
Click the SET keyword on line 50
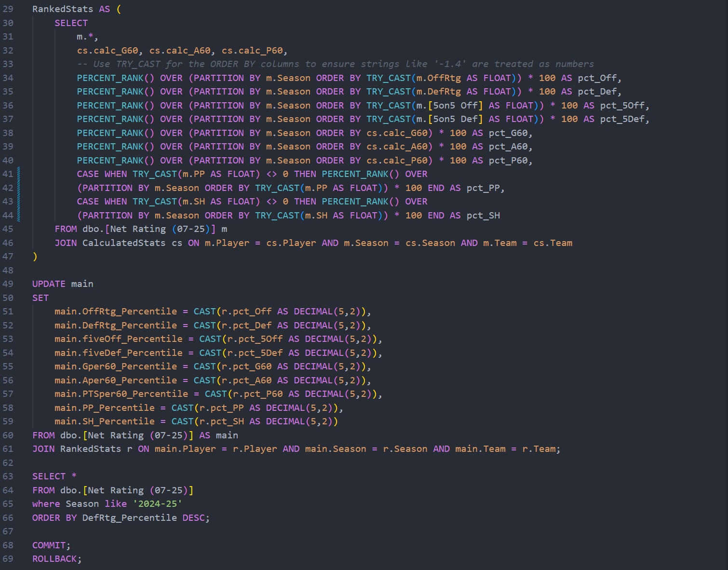pos(40,298)
